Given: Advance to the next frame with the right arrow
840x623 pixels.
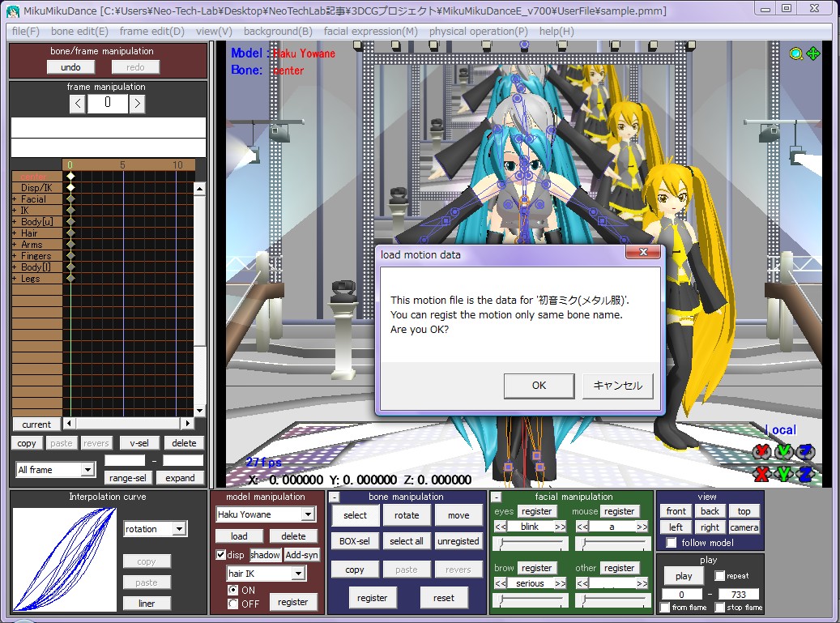Looking at the screenshot, I should pos(137,104).
